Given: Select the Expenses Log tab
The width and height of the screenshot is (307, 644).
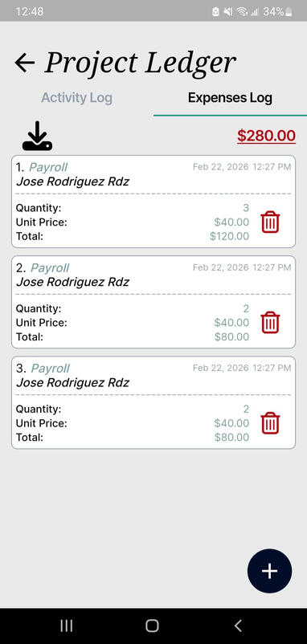Looking at the screenshot, I should pos(230,98).
